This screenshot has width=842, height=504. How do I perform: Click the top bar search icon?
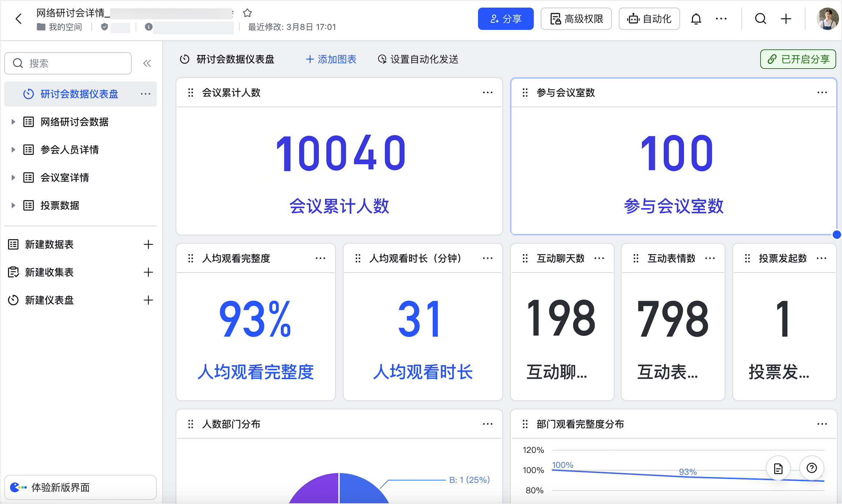761,19
